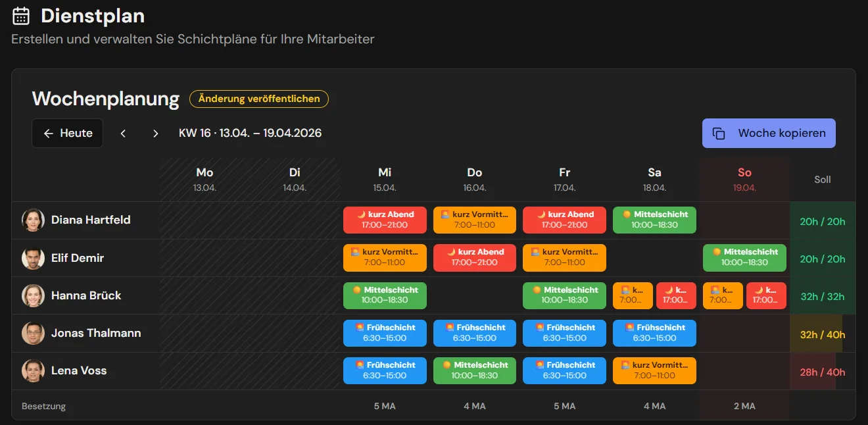
Task: Open Diana Hartfeld's Wednesday kurz Abend shift
Action: 385,220
